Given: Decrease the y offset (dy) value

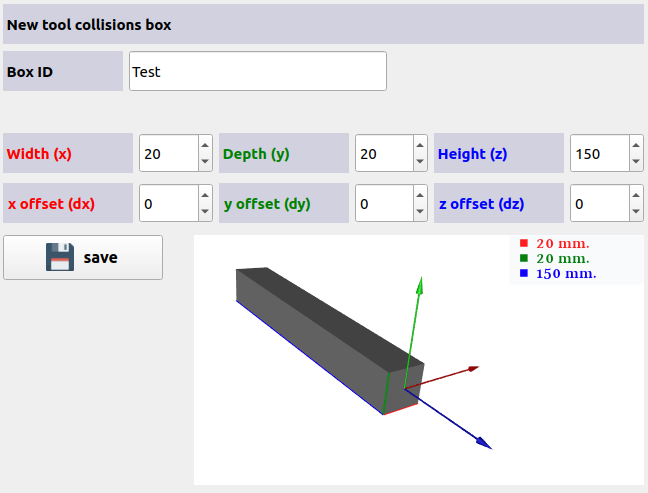Looking at the screenshot, I should [420, 212].
